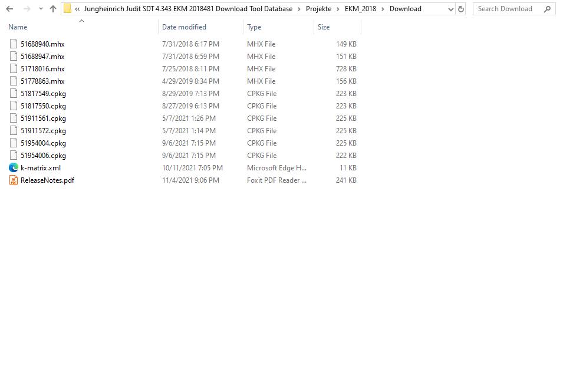Sort files by the Size column
The height and width of the screenshot is (392, 563).
click(323, 27)
